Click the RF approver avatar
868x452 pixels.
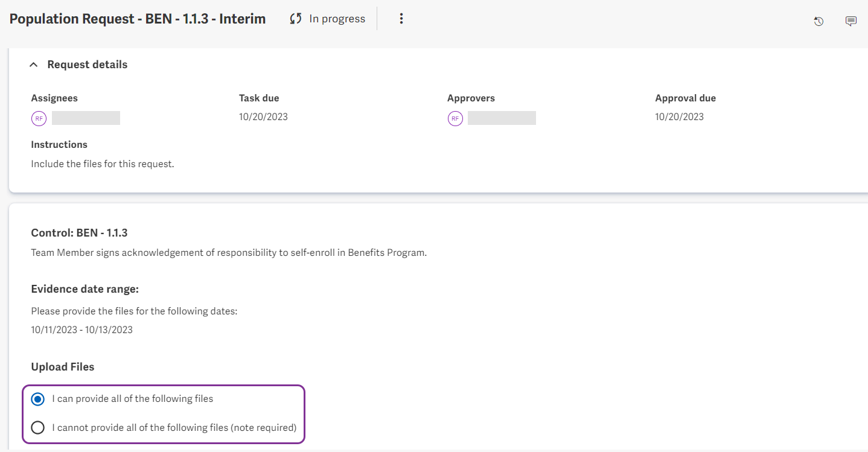coord(455,118)
